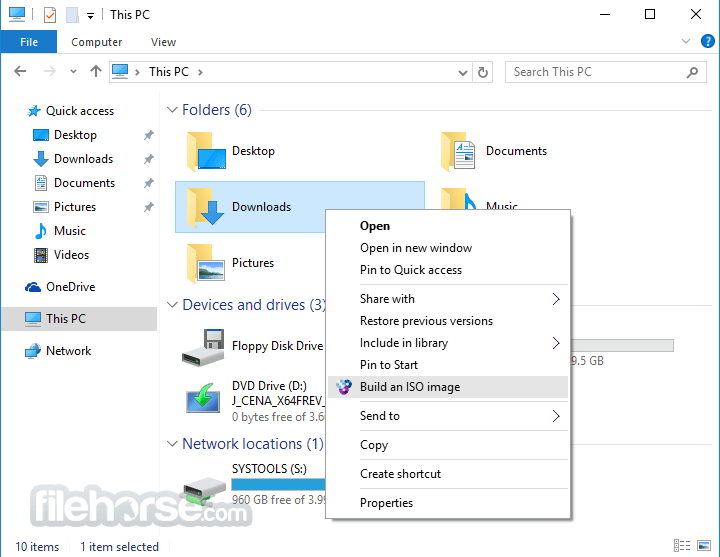The image size is (720, 557).
Task: Click the local drive capacity bar
Action: pos(622,345)
